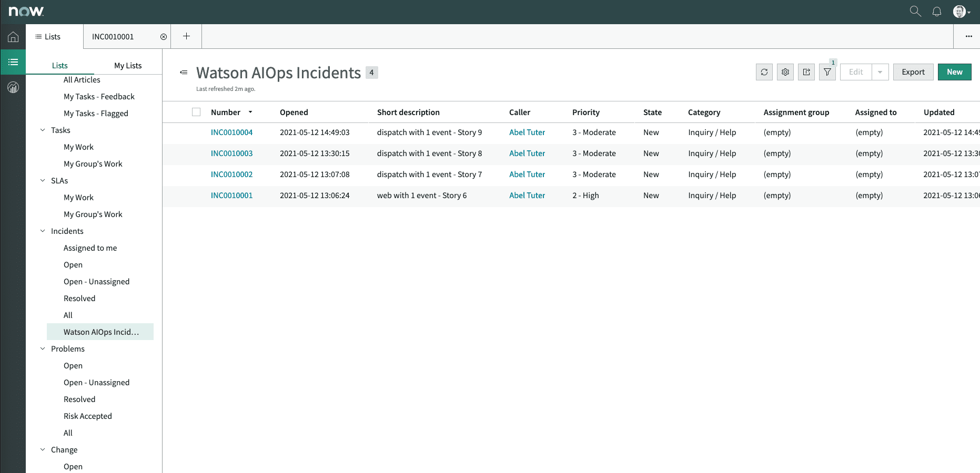Image resolution: width=980 pixels, height=473 pixels.
Task: Select the Home icon in left sidebar
Action: (x=13, y=36)
